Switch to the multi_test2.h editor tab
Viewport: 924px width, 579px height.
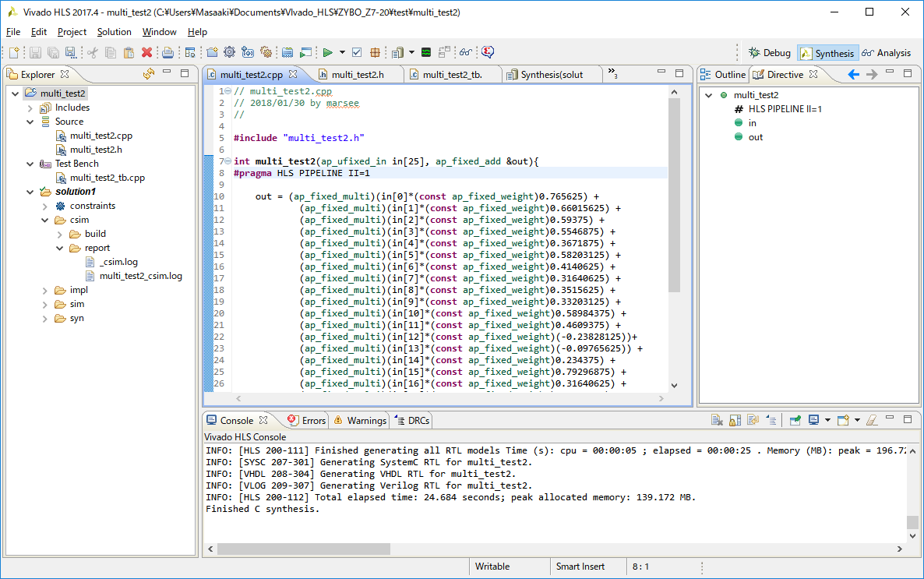[357, 74]
